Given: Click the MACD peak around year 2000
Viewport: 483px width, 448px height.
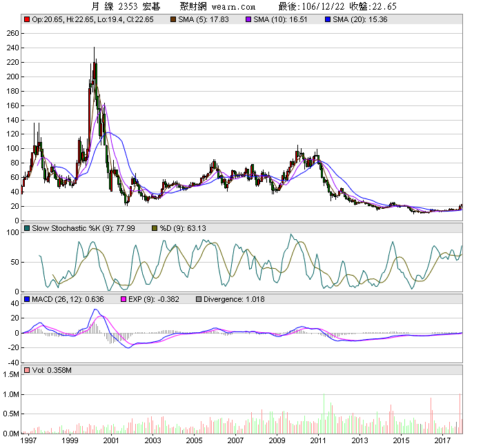Looking at the screenshot, I should [x=95, y=309].
